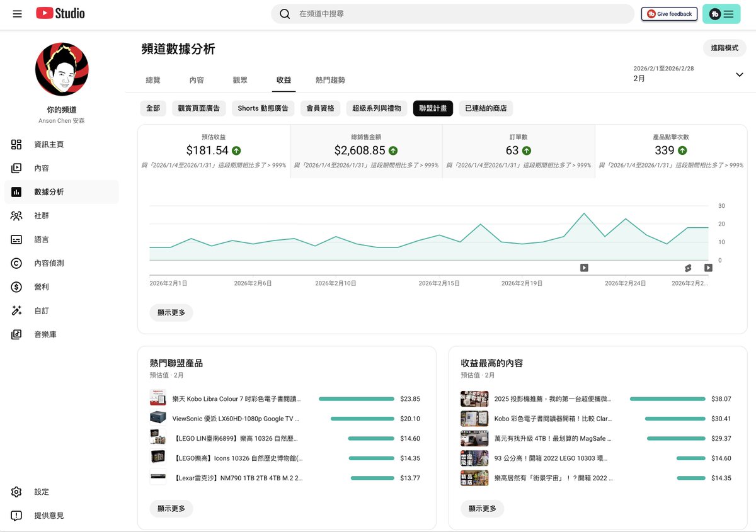Click the 提供意見 feedback icon
Image resolution: width=756 pixels, height=532 pixels.
click(16, 516)
